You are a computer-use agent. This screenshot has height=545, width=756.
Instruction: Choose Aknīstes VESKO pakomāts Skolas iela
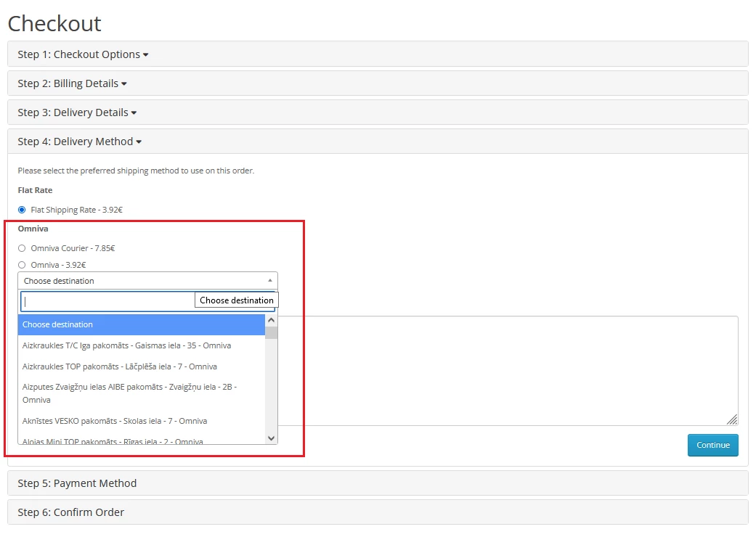click(142, 421)
